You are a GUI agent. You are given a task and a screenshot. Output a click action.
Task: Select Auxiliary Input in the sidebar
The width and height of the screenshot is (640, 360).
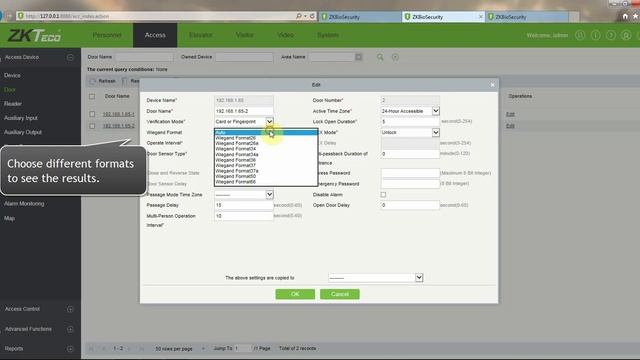(x=21, y=118)
